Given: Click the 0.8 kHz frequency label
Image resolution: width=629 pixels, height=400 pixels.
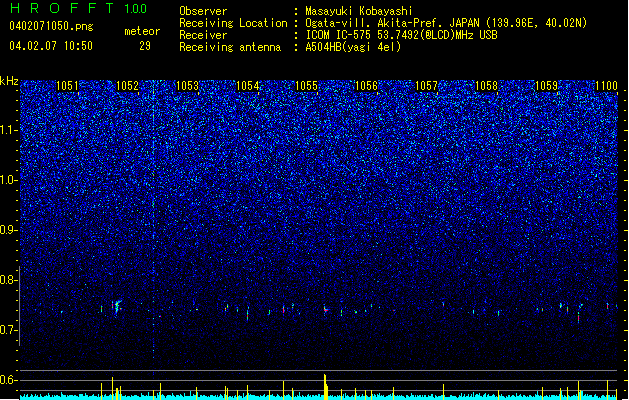Looking at the screenshot, I should (x=8, y=280).
